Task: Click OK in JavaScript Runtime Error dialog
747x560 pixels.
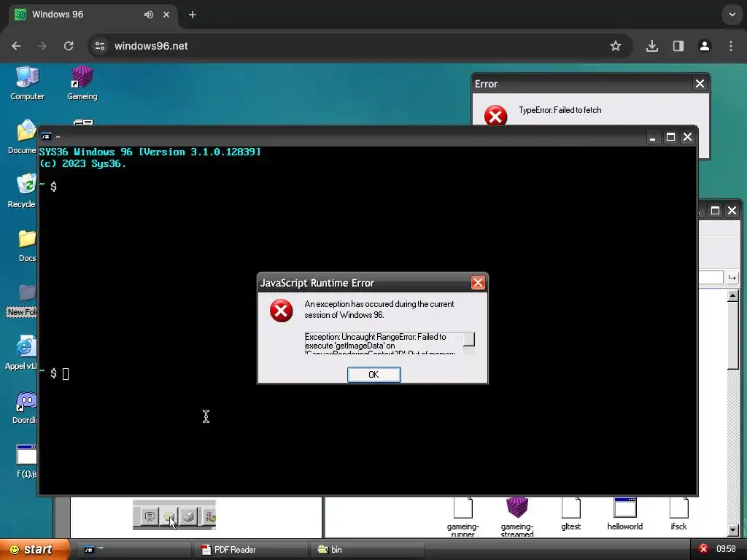Action: pos(373,374)
